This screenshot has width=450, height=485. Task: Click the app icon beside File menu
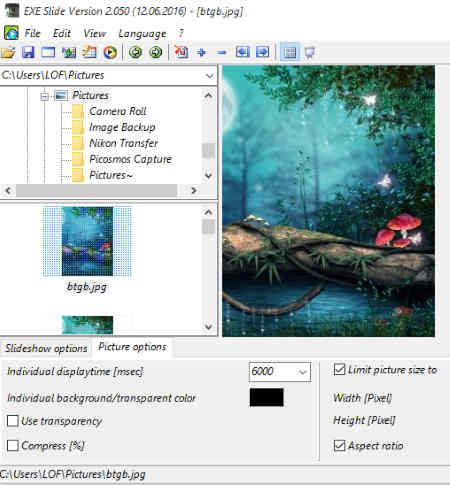click(x=11, y=33)
